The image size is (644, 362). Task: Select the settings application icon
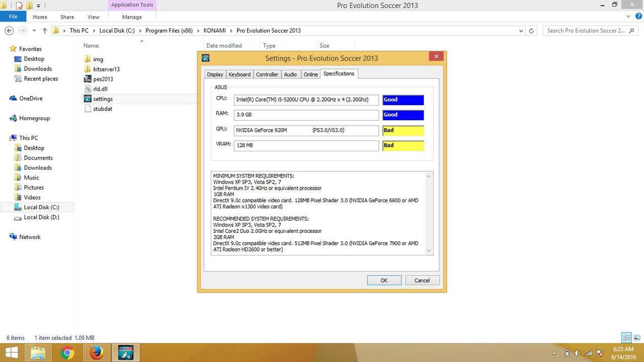(88, 99)
